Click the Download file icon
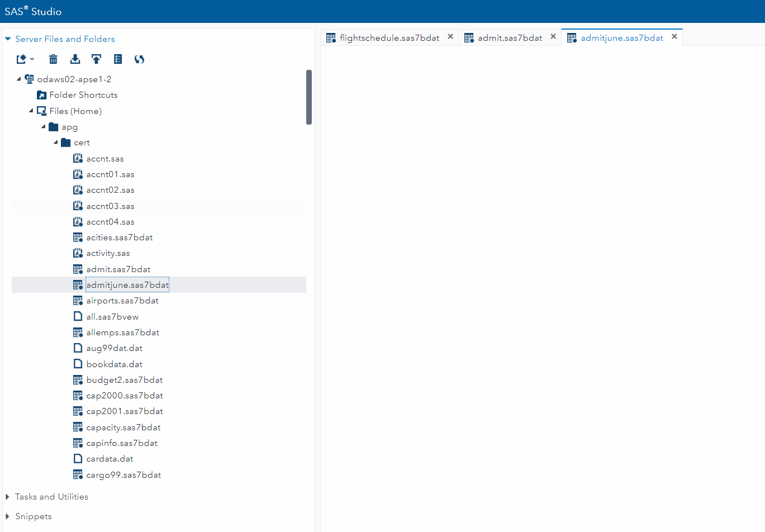Viewport: 765px width, 532px height. pos(75,59)
